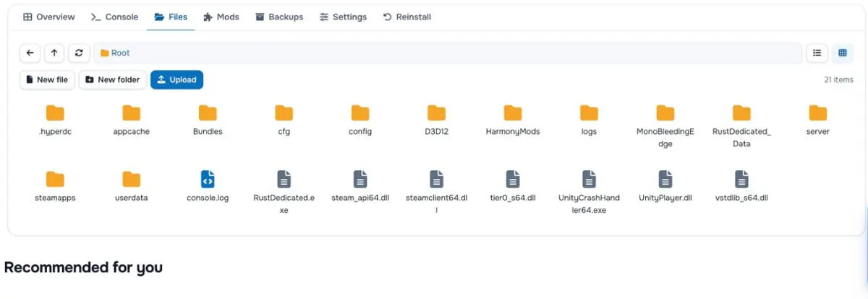Viewport: 868px width, 299px height.
Task: Open the .hyperdc folder icon
Action: point(55,112)
